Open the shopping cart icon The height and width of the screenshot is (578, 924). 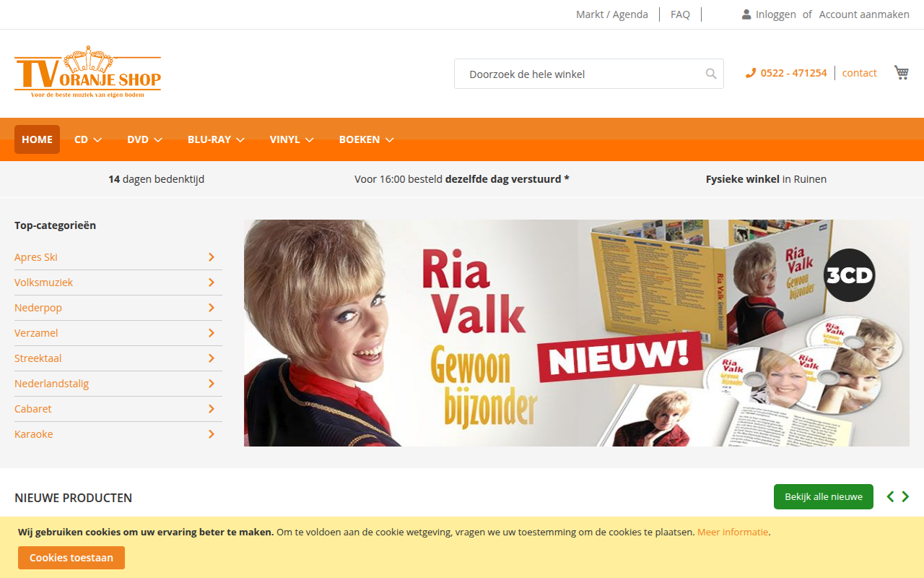point(901,72)
